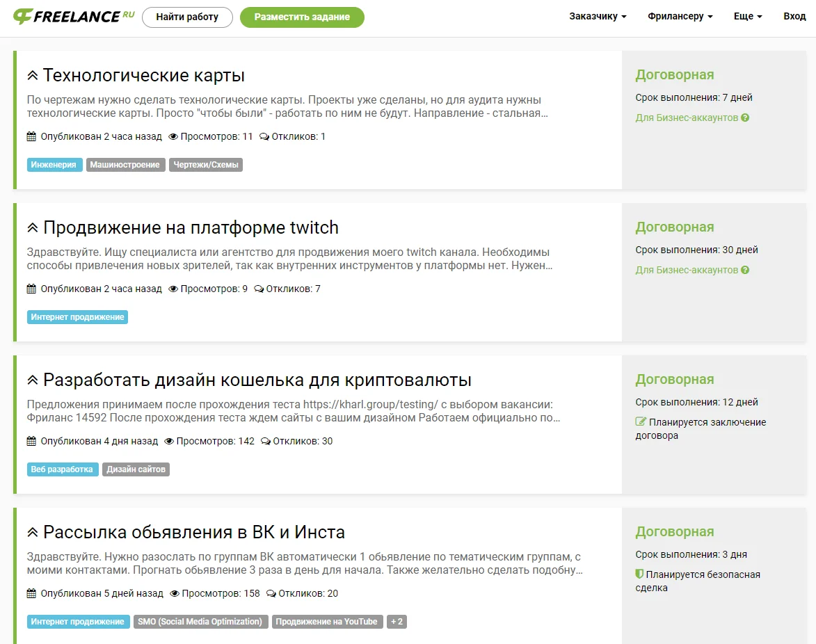Image resolution: width=816 pixels, height=644 pixels.
Task: Click the Freelance.ru logo
Action: pos(74,17)
